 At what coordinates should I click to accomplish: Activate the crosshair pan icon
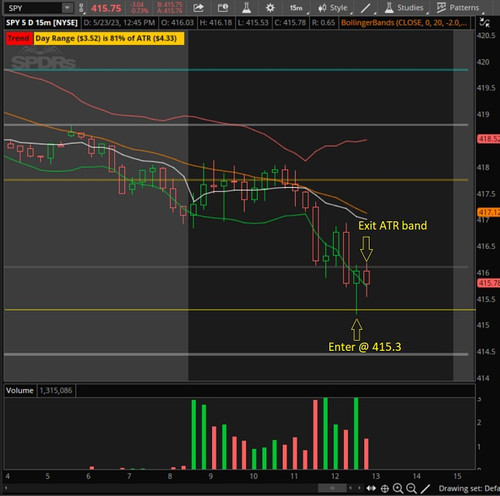pos(385,489)
